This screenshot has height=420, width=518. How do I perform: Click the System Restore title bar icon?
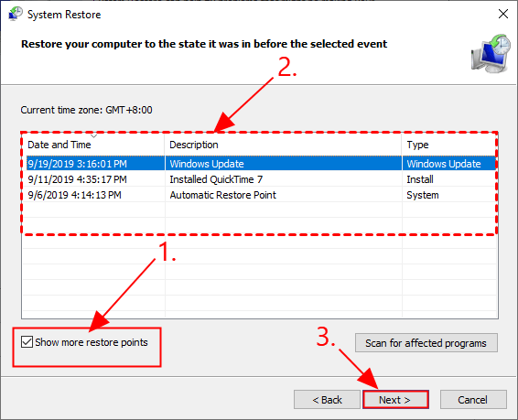(16, 14)
